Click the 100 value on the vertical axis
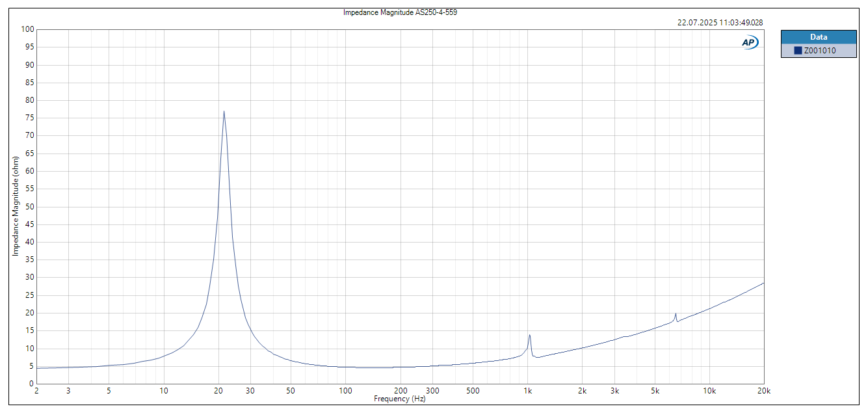 point(26,29)
